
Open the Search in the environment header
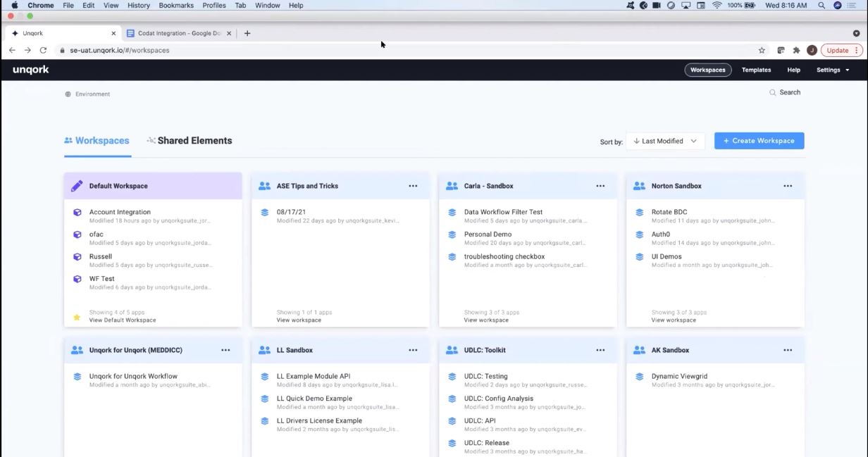coord(785,92)
